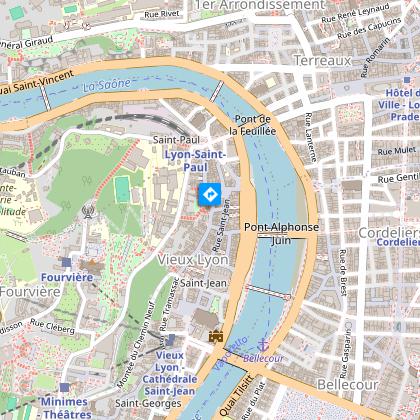Click the turquoise pool rectangle in the park
Image resolution: width=420 pixels, height=420 pixels.
[x=123, y=189]
